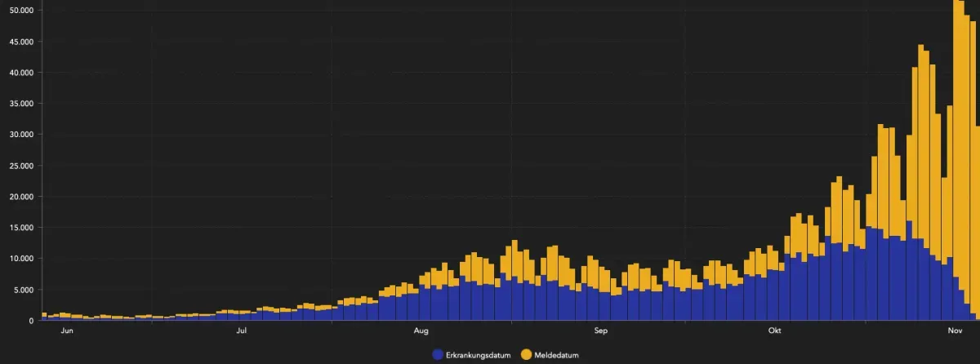Click the first bar at chart's left edge
This screenshot has width=980, height=364.
tap(44, 317)
